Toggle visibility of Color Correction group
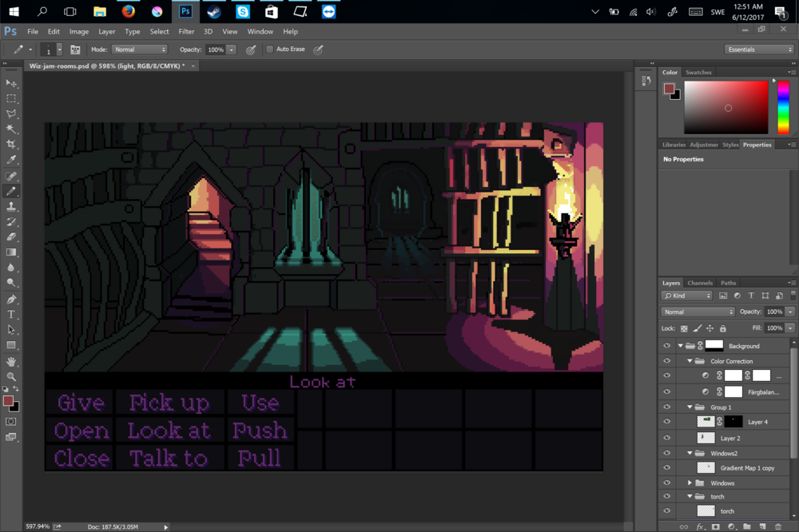 click(666, 361)
